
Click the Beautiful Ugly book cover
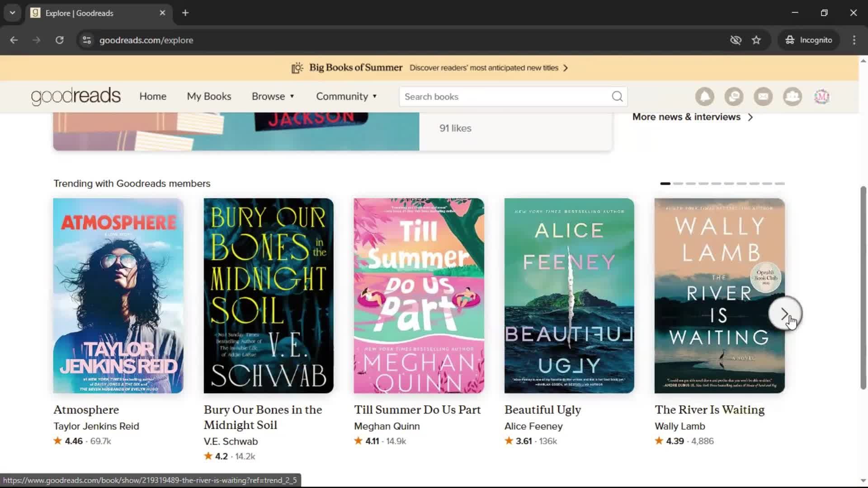click(x=569, y=296)
